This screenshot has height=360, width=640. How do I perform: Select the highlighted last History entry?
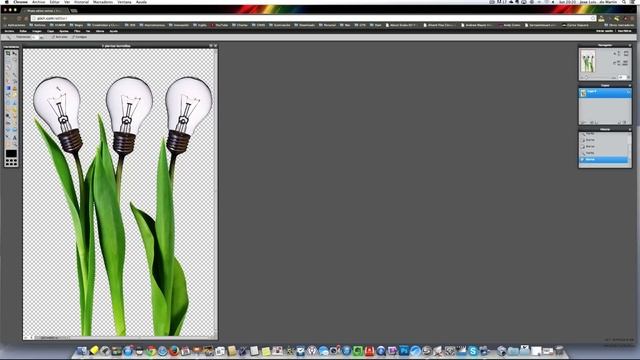tap(603, 160)
